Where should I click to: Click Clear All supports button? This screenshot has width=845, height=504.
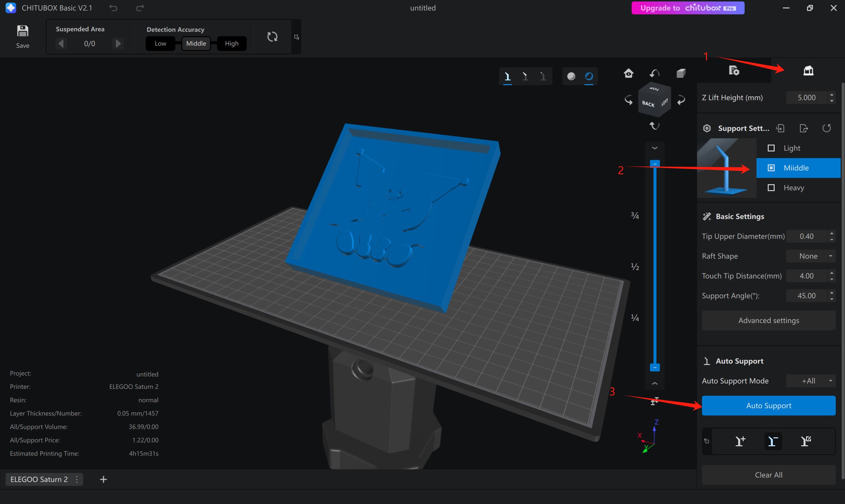(768, 475)
